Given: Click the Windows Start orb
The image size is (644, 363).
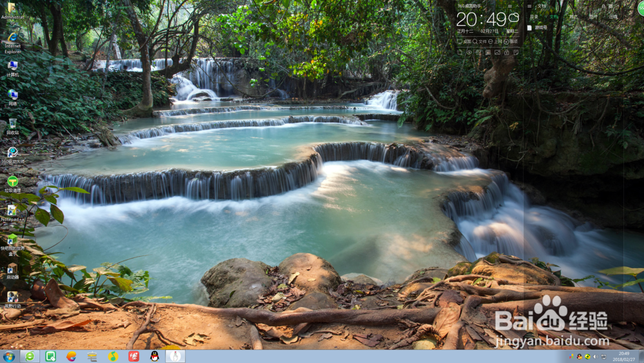Looking at the screenshot, I should (x=8, y=357).
